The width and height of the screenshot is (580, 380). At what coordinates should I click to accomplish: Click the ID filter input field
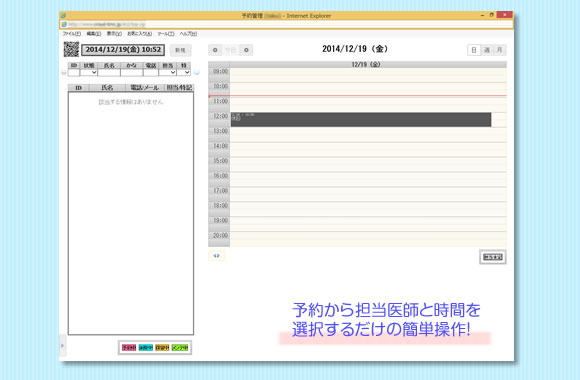point(74,73)
